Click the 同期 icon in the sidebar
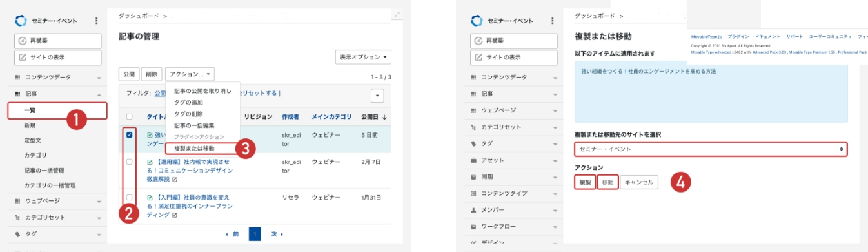Viewport: 868px width, 252px height. [474, 177]
